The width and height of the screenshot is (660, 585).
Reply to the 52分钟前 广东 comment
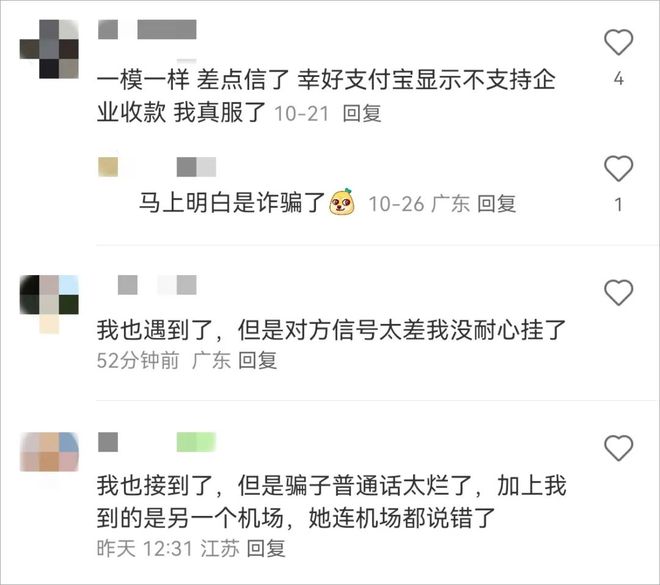click(x=258, y=361)
